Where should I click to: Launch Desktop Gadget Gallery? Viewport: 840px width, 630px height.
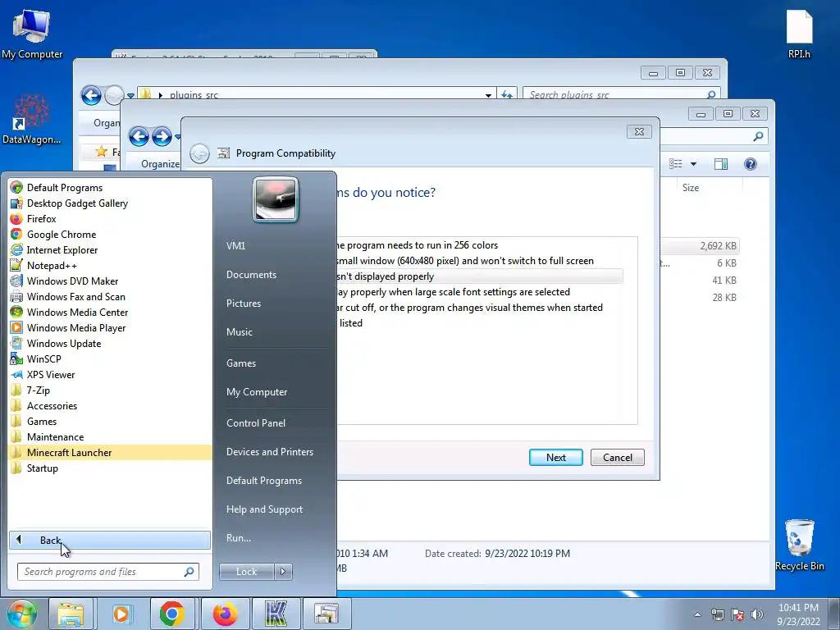(77, 203)
